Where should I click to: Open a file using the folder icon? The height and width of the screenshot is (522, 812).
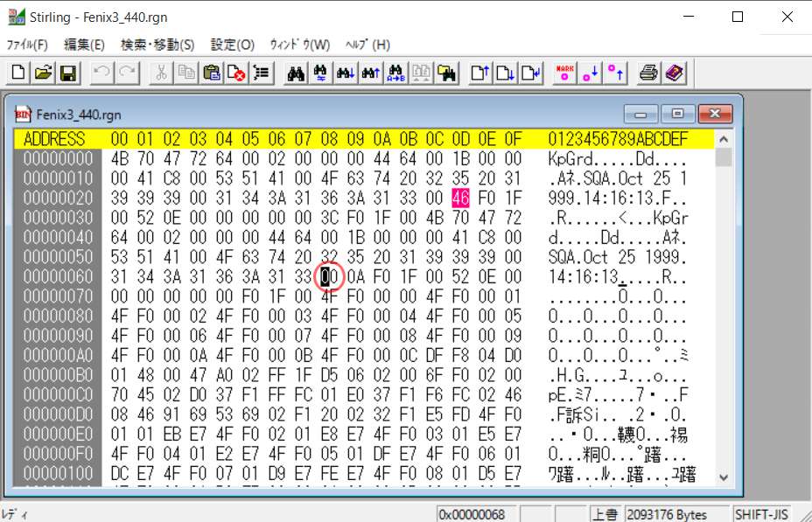tap(44, 73)
